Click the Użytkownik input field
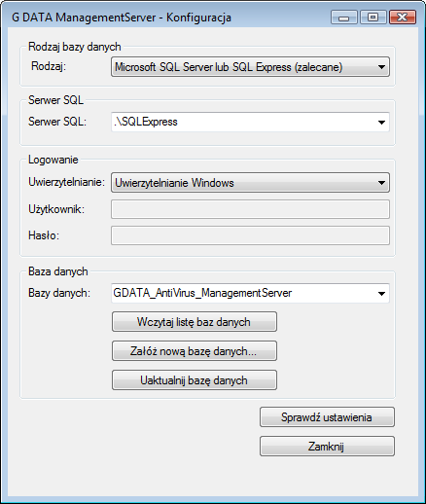Screen dimensions: 426x504 [250, 209]
